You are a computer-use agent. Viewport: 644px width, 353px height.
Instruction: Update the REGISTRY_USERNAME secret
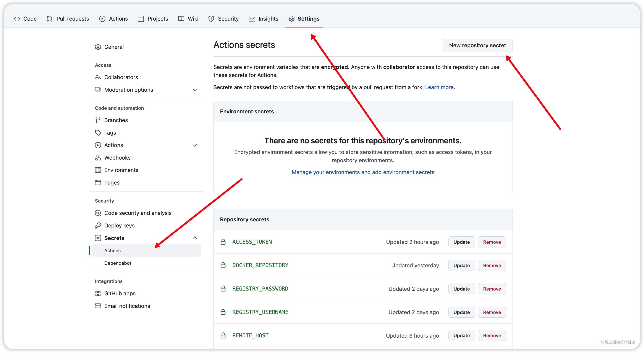[x=461, y=312]
